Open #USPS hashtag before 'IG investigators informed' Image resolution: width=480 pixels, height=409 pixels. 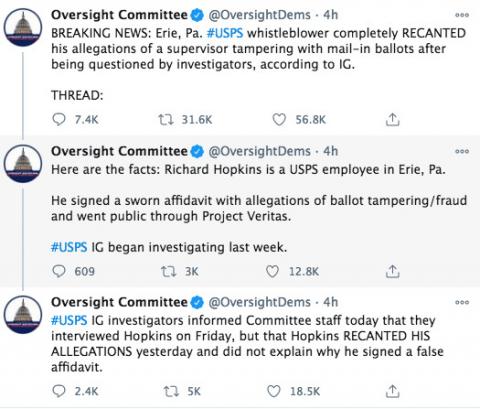69,320
